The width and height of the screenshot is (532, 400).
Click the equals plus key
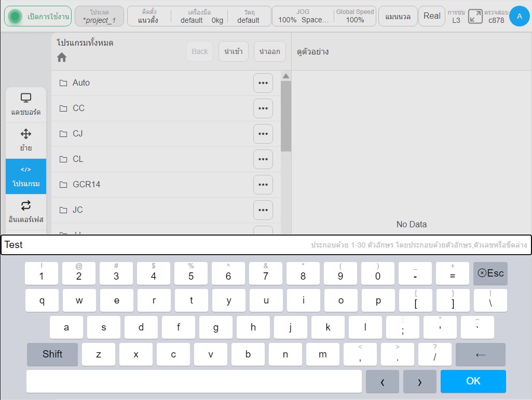pos(453,273)
